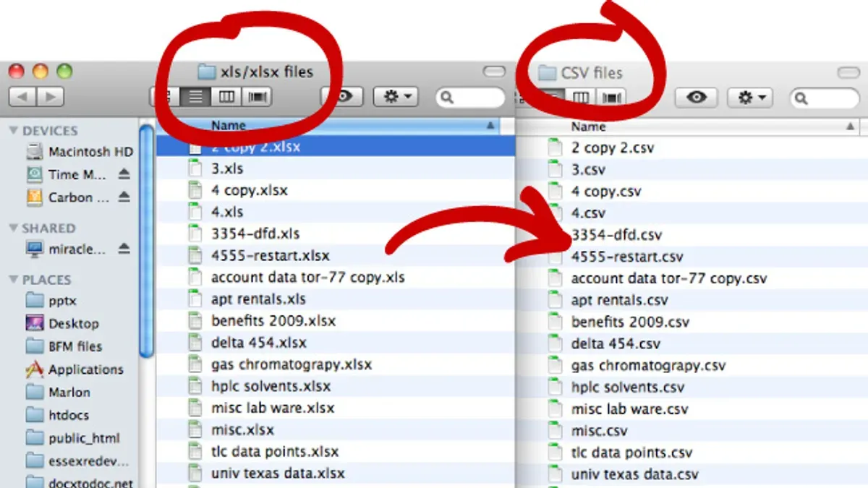Select the Time M... drive icon
This screenshot has width=868, height=488.
(35, 174)
